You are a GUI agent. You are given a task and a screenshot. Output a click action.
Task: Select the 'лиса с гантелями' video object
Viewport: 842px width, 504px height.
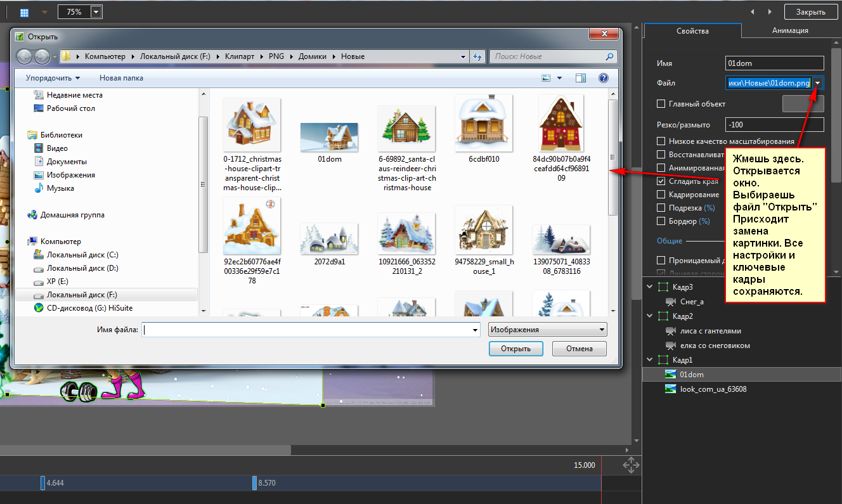click(x=709, y=331)
